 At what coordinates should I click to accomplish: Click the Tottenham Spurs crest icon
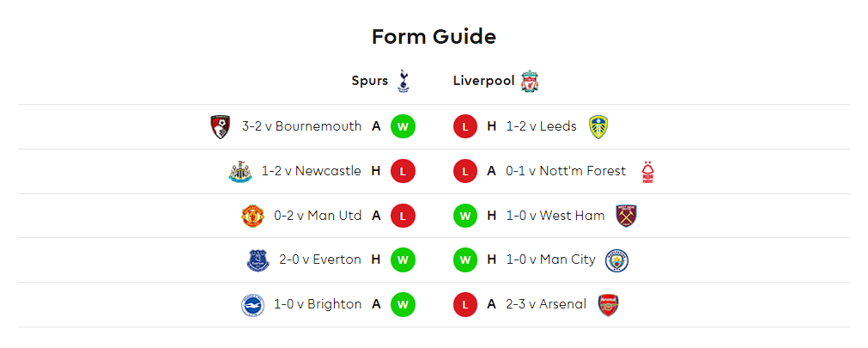[x=404, y=81]
